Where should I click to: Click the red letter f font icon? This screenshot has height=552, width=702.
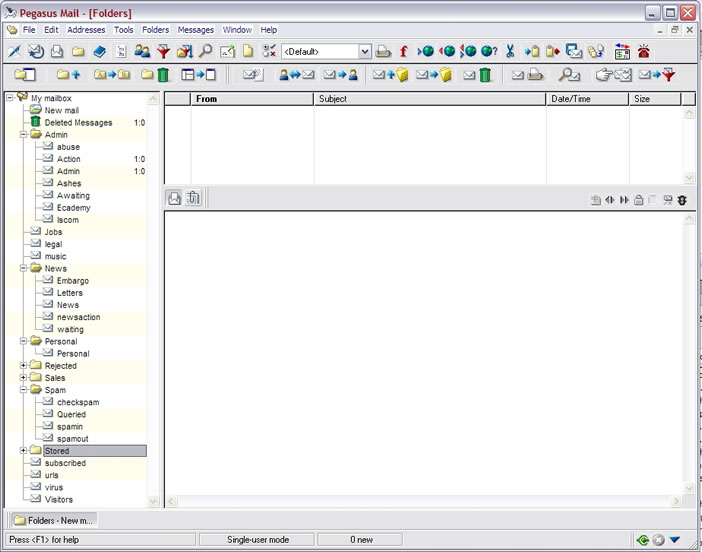click(x=403, y=51)
